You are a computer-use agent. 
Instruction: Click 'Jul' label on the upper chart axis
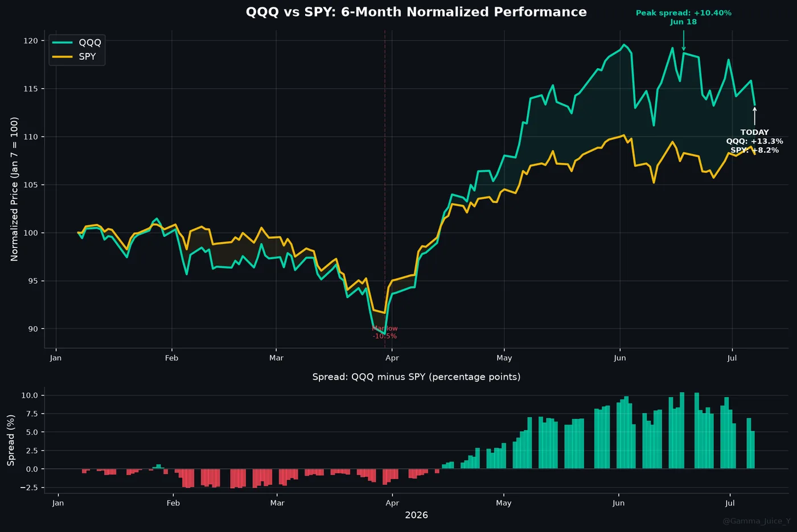tap(732, 358)
